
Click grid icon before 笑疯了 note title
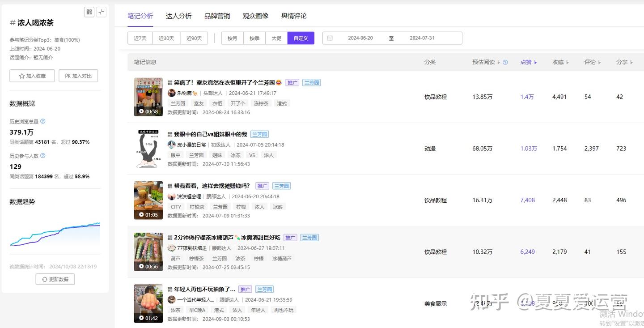(170, 83)
